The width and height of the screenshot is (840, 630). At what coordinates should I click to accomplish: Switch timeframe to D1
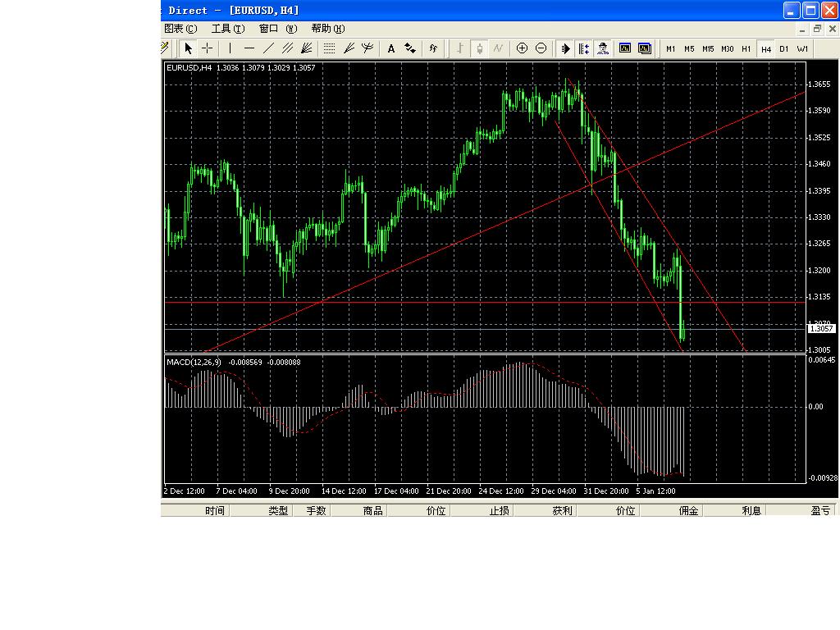pos(783,48)
